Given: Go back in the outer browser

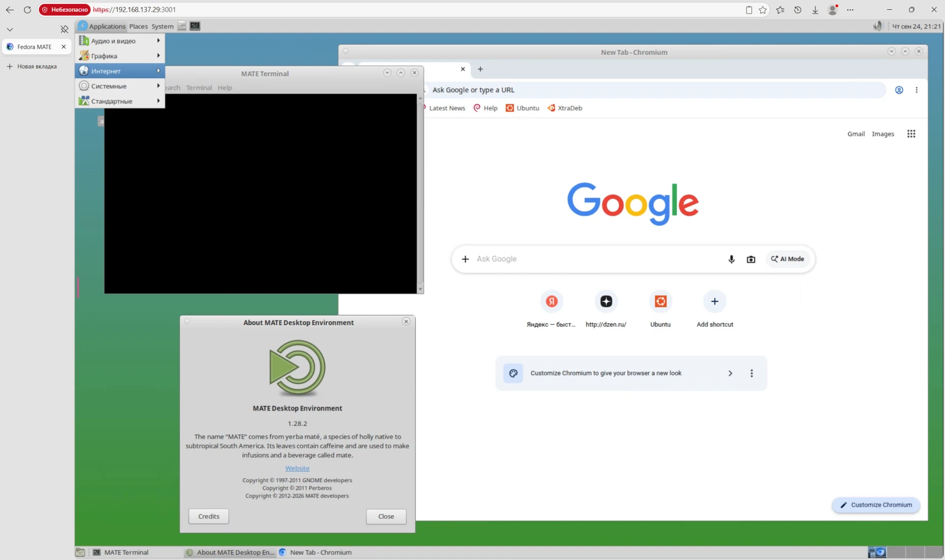Looking at the screenshot, I should pyautogui.click(x=10, y=9).
